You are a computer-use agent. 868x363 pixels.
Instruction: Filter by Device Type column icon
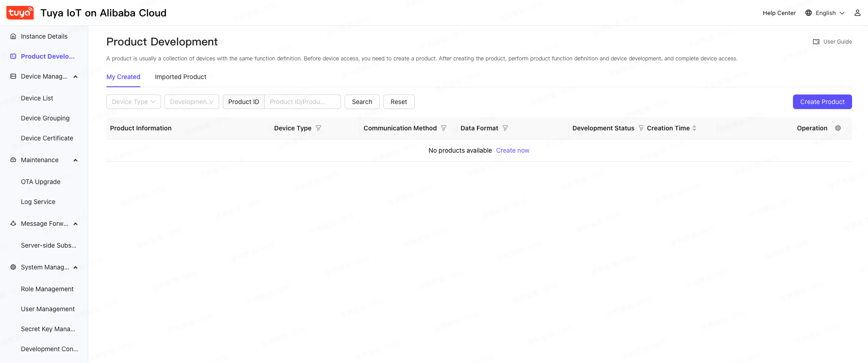pos(318,128)
